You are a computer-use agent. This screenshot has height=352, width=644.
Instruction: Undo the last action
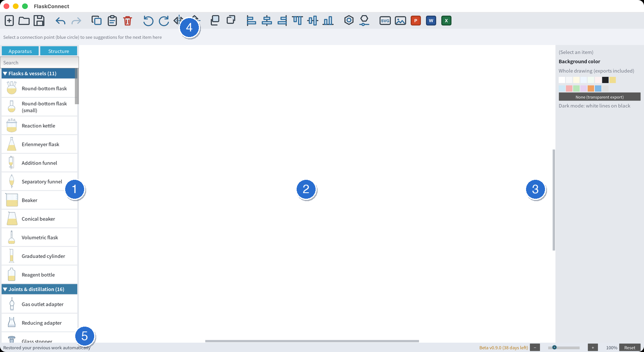coord(60,21)
